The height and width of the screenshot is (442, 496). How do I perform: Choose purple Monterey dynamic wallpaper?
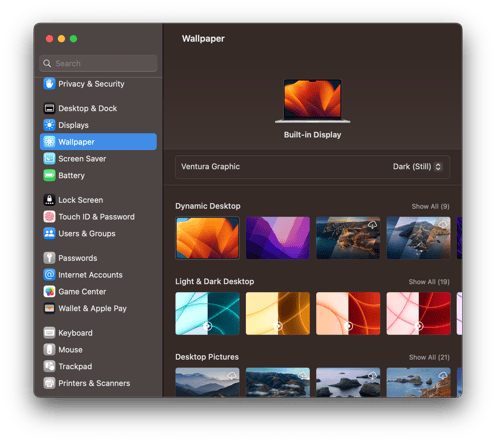pyautogui.click(x=278, y=238)
